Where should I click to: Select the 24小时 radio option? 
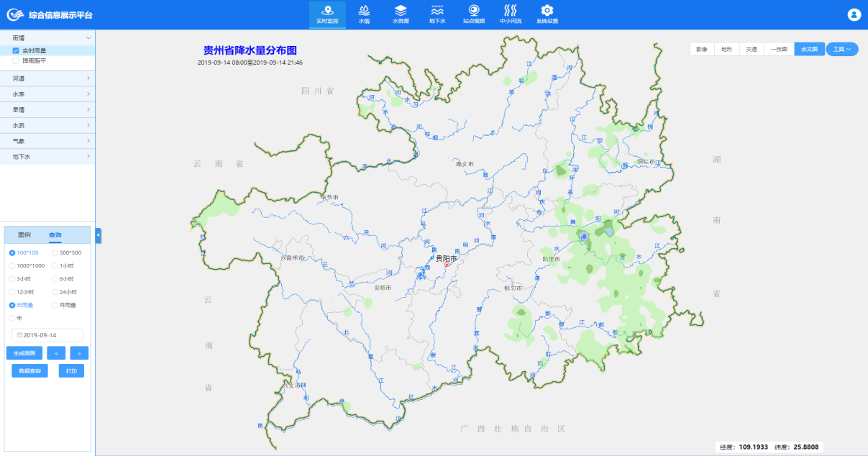pyautogui.click(x=55, y=292)
